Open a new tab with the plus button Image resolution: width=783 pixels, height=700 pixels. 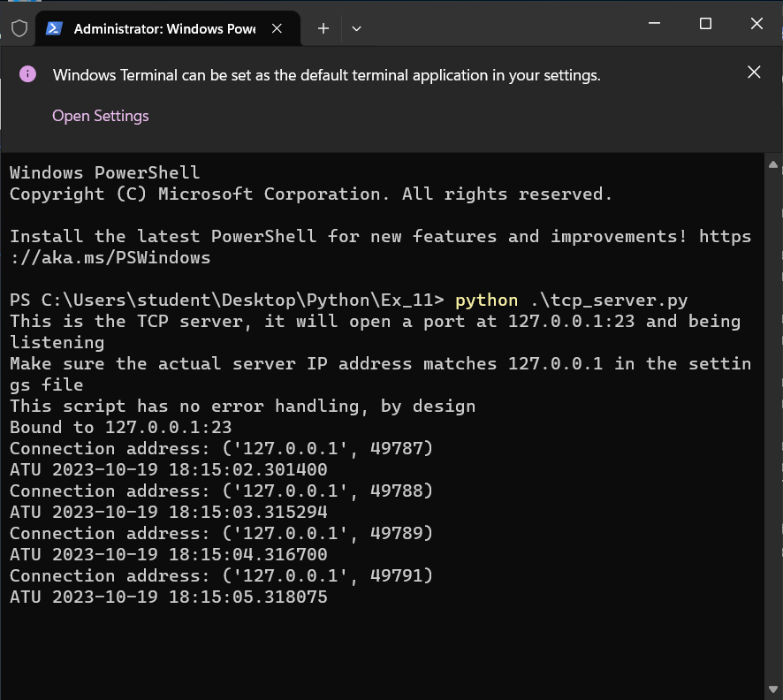tap(323, 28)
